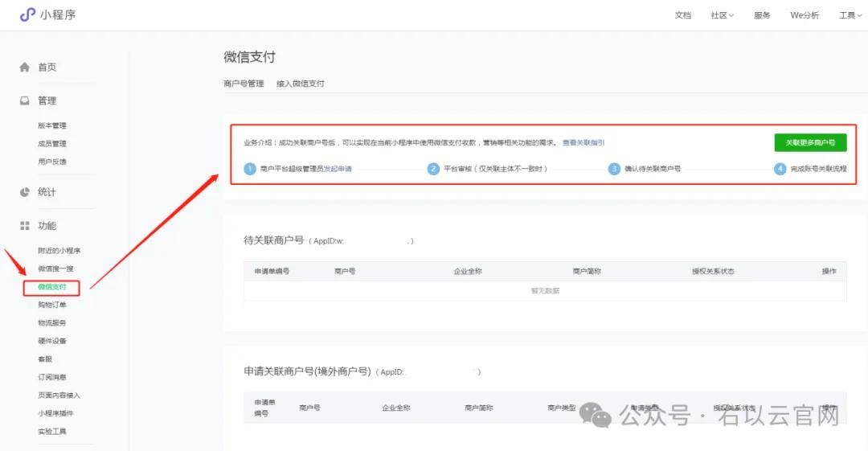Open We分析 in the top navigation
The width and height of the screenshot is (868, 451).
pos(805,15)
